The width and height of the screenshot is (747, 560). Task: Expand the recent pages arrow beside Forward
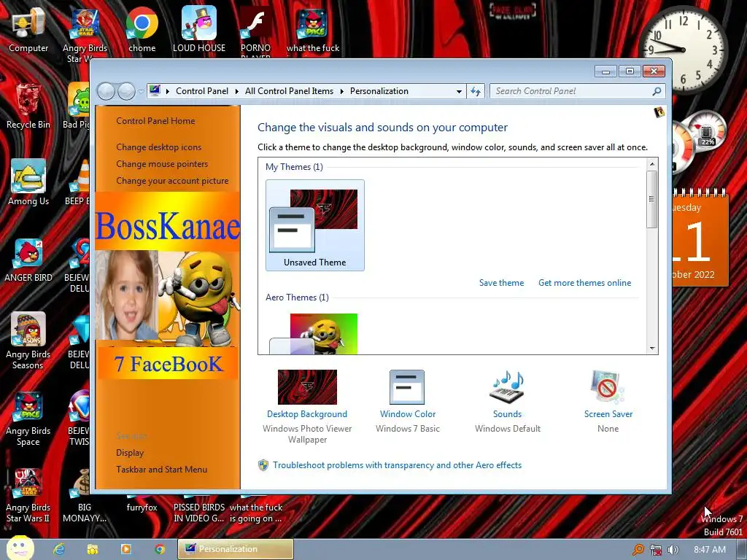click(x=141, y=91)
